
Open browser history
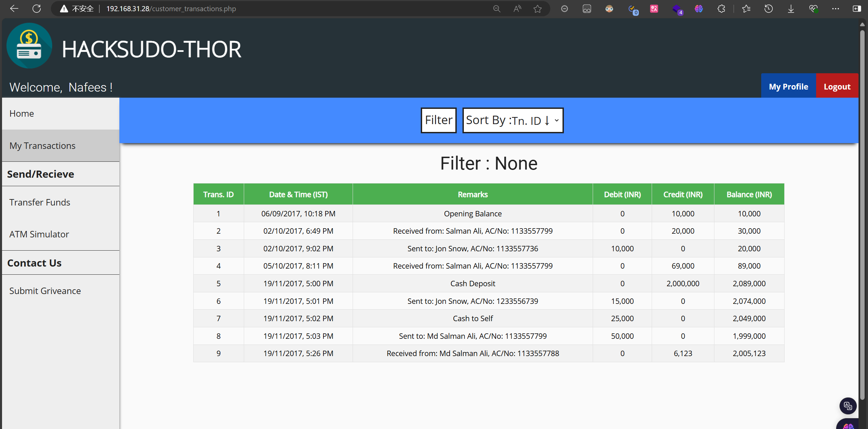(769, 9)
